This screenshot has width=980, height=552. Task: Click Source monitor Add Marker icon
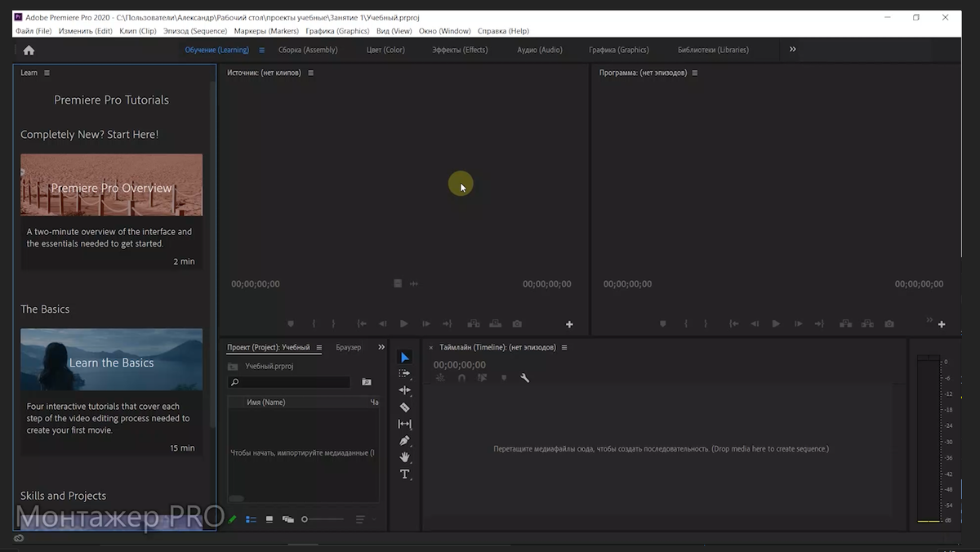[x=291, y=324]
